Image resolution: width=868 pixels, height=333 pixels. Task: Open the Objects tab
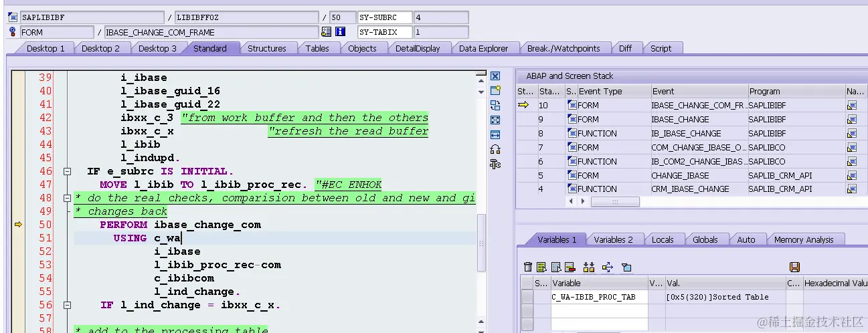point(362,48)
